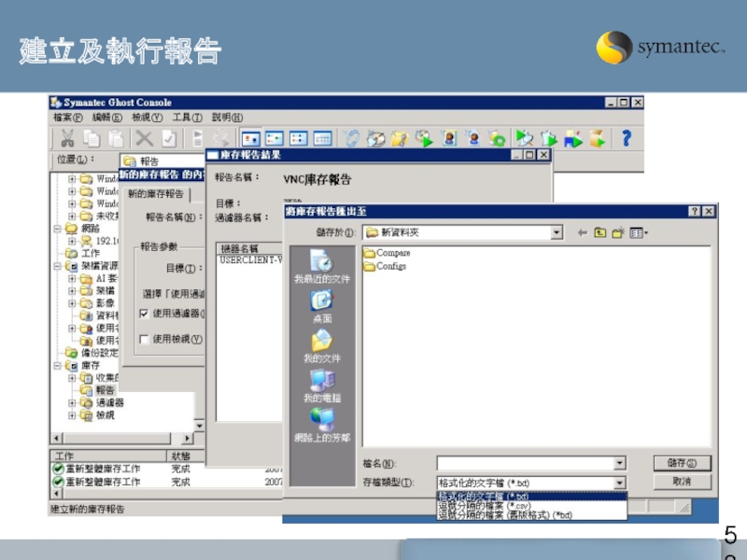Go up one folder level icon

click(x=600, y=232)
